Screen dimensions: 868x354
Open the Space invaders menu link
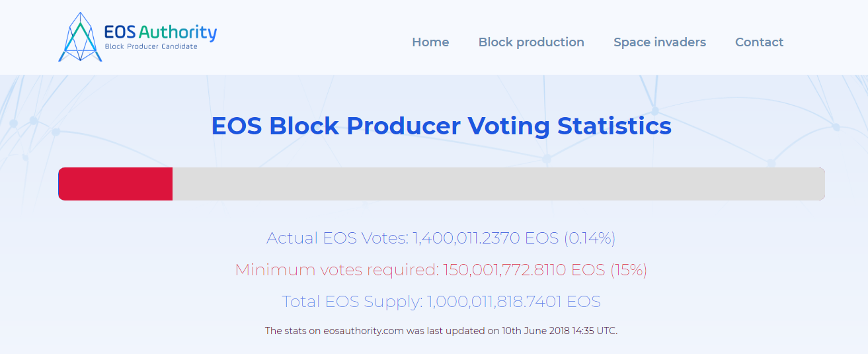[x=660, y=42]
